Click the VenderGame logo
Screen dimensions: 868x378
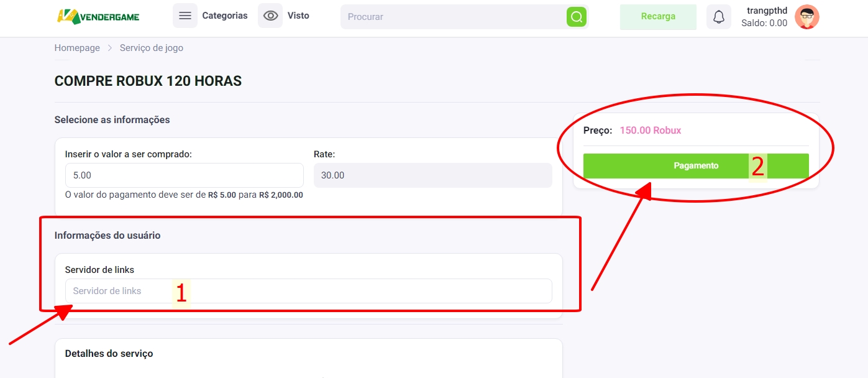coord(98,16)
